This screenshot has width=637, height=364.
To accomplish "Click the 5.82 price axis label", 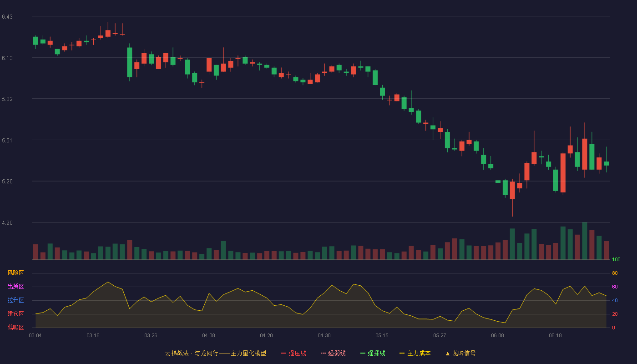I will point(7,99).
